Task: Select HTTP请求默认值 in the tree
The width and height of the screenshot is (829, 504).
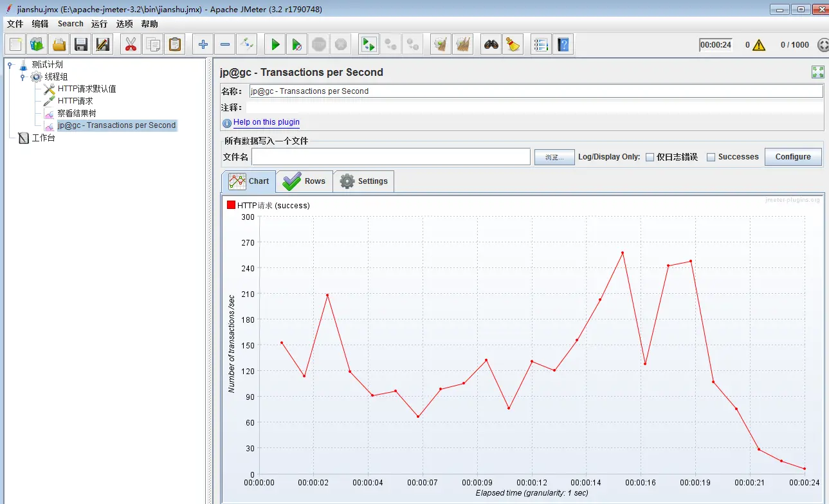Action: pyautogui.click(x=87, y=89)
